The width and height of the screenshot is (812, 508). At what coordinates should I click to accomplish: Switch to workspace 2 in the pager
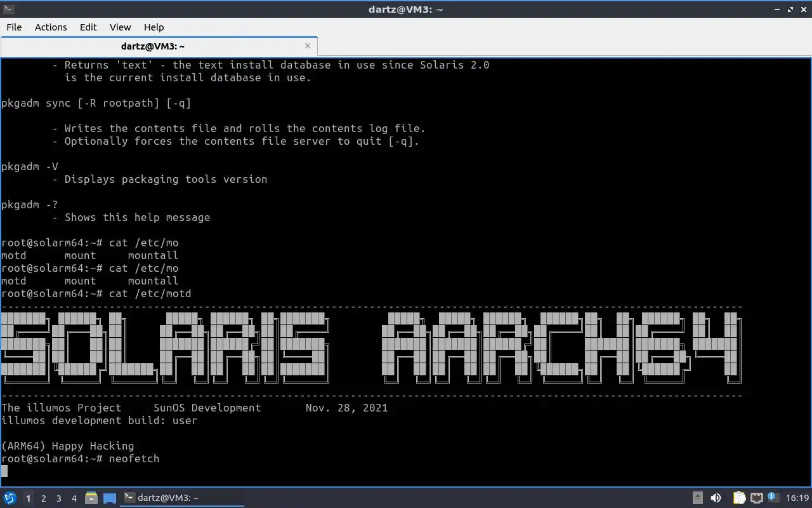tap(43, 498)
